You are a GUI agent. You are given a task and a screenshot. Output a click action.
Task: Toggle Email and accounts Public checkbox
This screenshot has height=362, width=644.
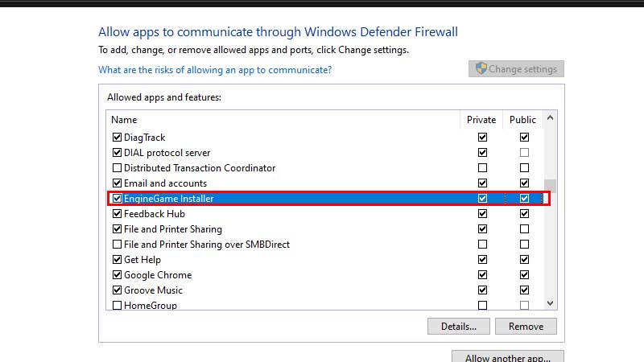pyautogui.click(x=524, y=183)
